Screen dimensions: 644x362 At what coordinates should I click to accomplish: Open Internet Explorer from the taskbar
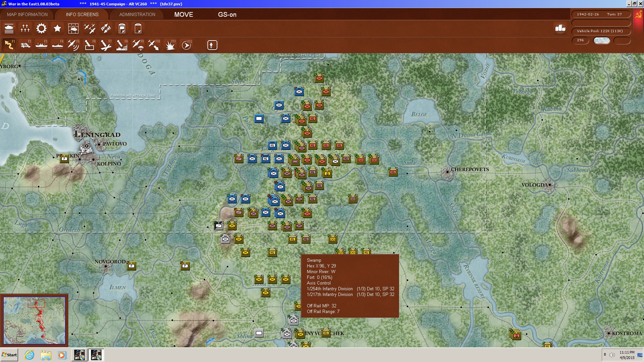tap(30, 355)
